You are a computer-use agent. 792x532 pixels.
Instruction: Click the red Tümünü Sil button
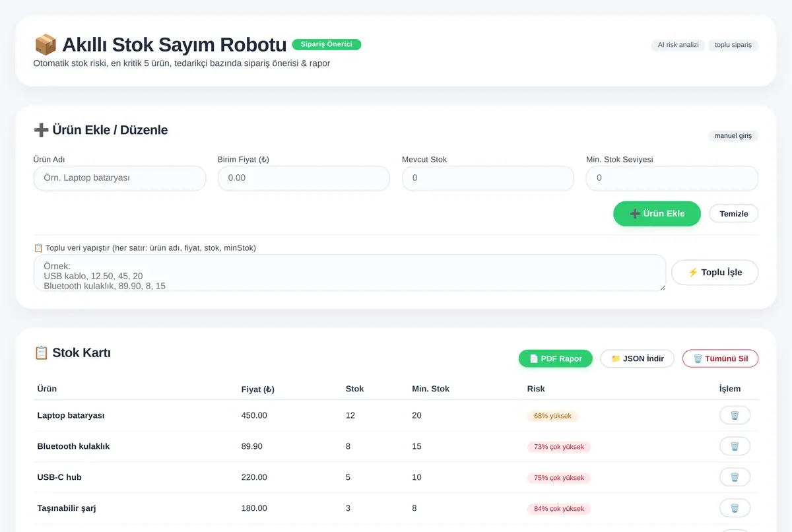720,358
